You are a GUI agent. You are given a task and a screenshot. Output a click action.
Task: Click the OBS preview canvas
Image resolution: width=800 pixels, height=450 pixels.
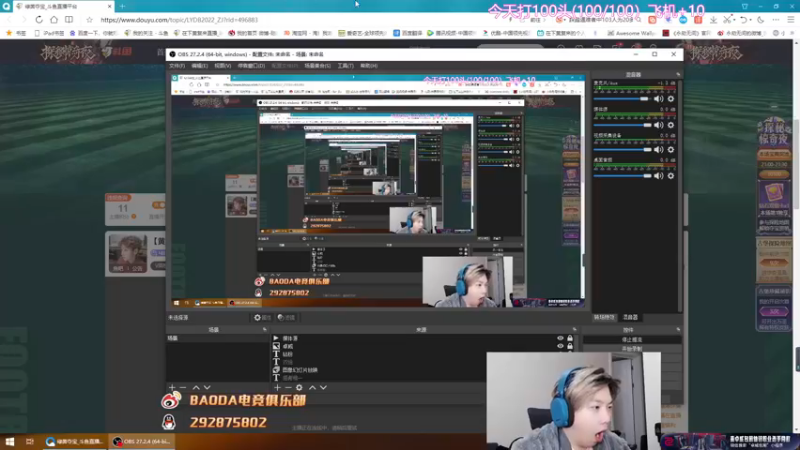[x=378, y=191]
